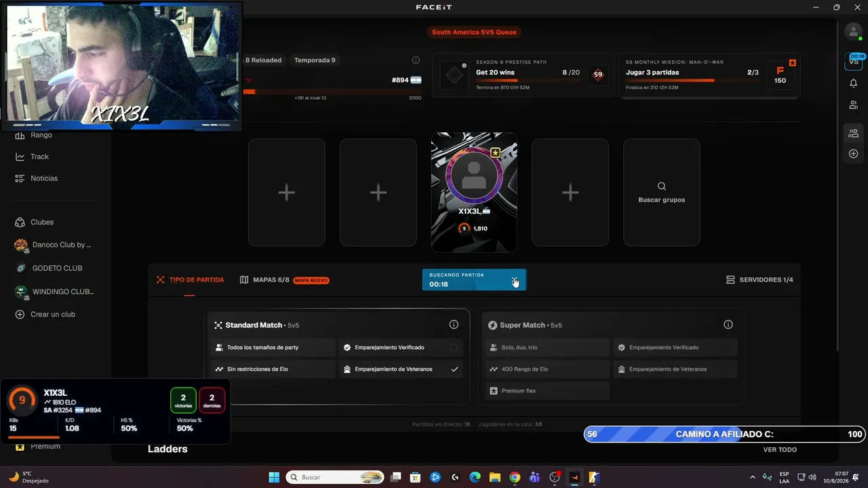The height and width of the screenshot is (488, 868).
Task: Select Todos los tamaños de party option
Action: (x=273, y=348)
